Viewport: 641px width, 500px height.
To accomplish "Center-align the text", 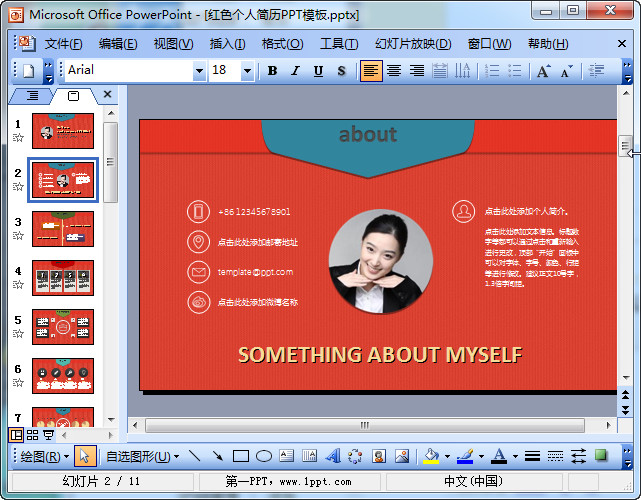I will [x=394, y=71].
